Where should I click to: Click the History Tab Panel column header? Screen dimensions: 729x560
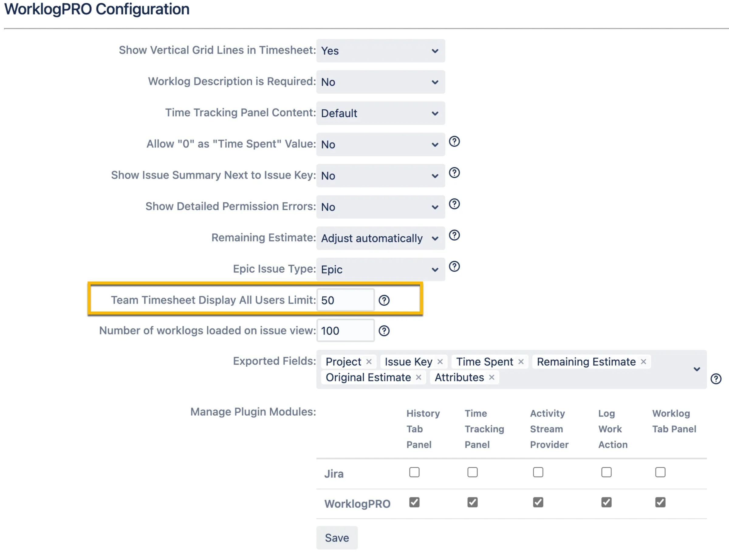click(x=423, y=429)
